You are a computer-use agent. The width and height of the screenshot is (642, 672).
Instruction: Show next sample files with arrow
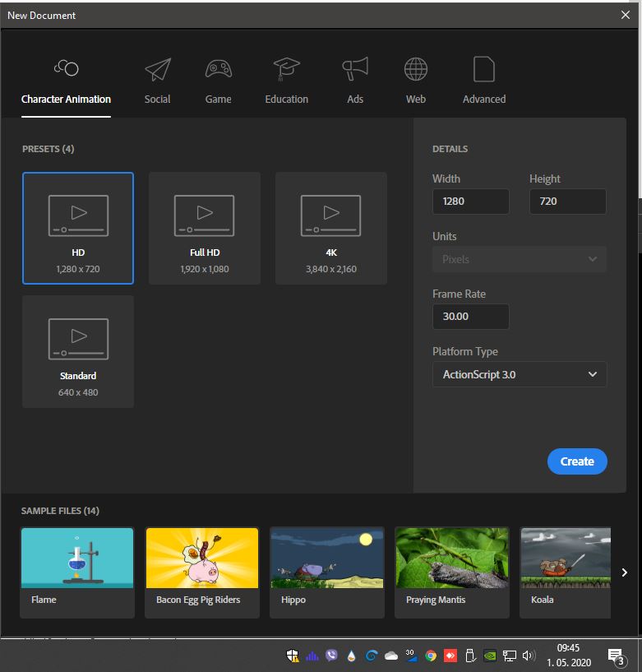coord(625,572)
